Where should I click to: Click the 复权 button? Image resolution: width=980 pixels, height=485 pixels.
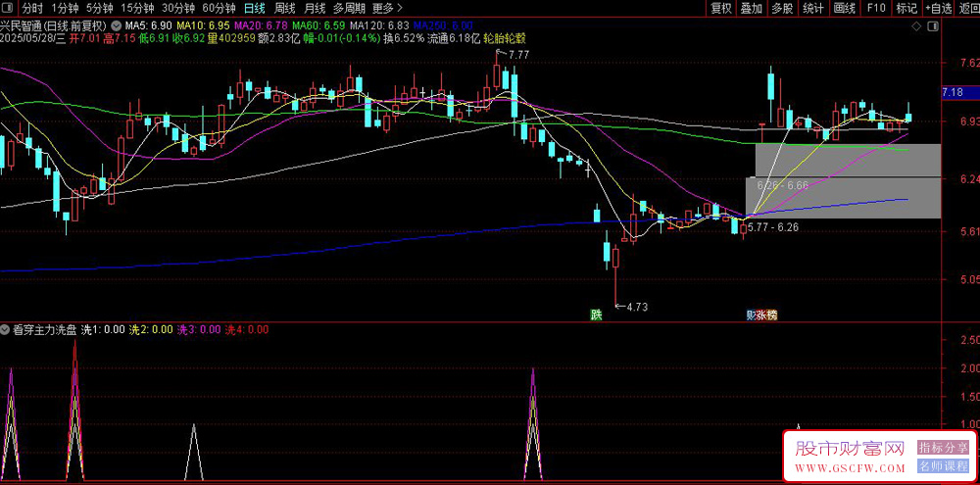720,8
